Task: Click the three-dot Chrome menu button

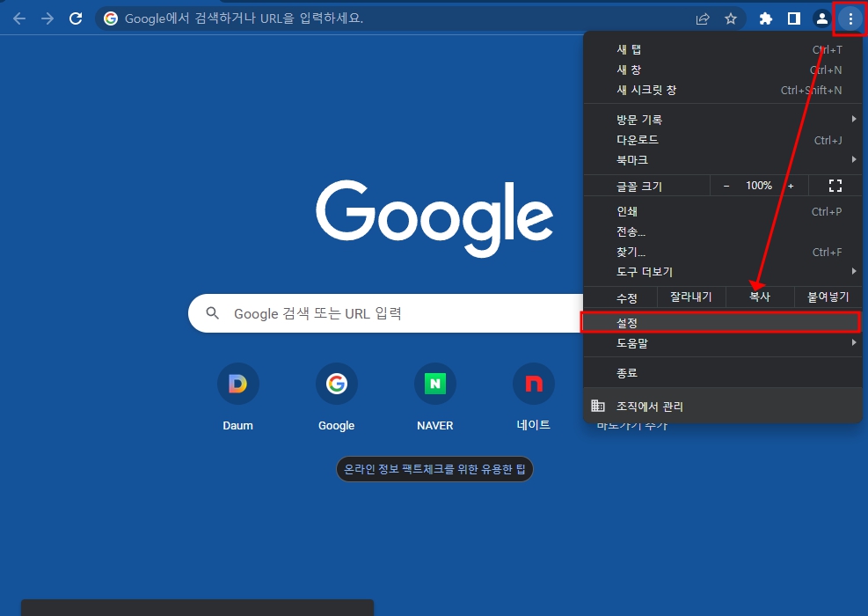Action: tap(850, 18)
